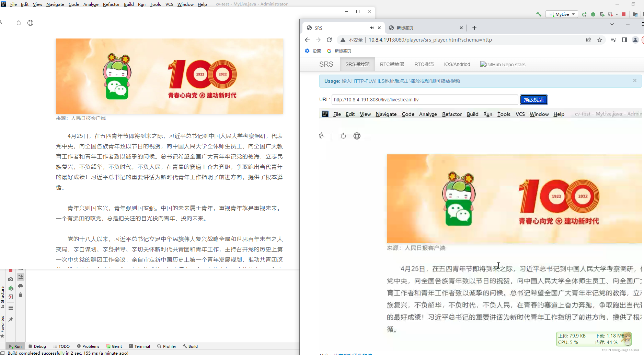Open the 新标签页 bookmark in the bookmarks bar
This screenshot has width=644, height=355.
pyautogui.click(x=339, y=51)
